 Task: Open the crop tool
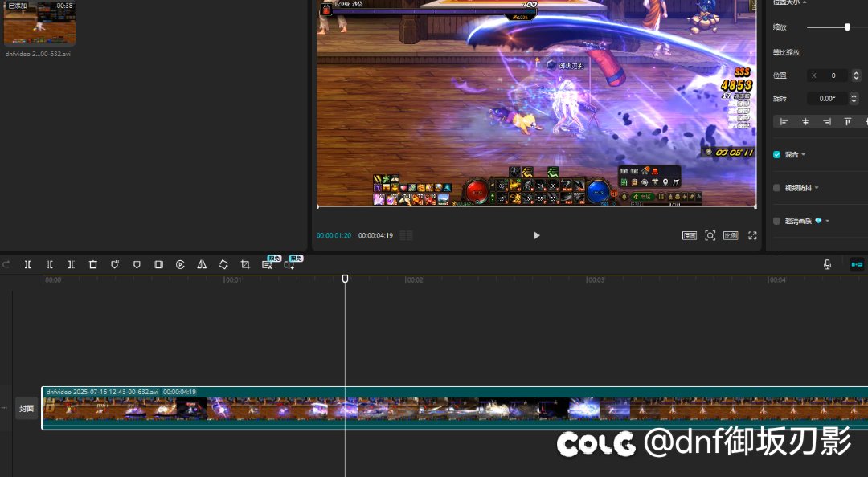pos(245,264)
